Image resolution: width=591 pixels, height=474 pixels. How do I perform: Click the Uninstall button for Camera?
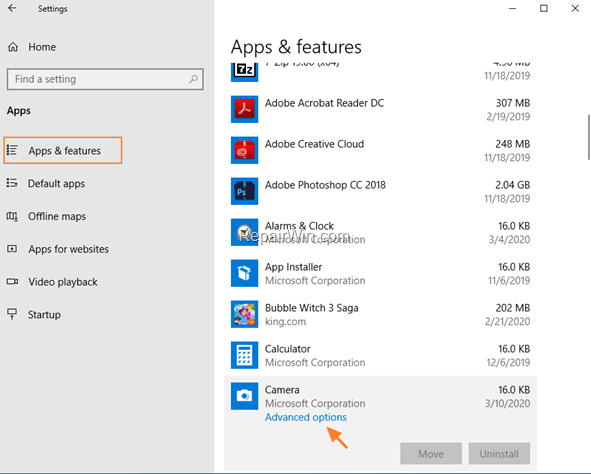499,454
